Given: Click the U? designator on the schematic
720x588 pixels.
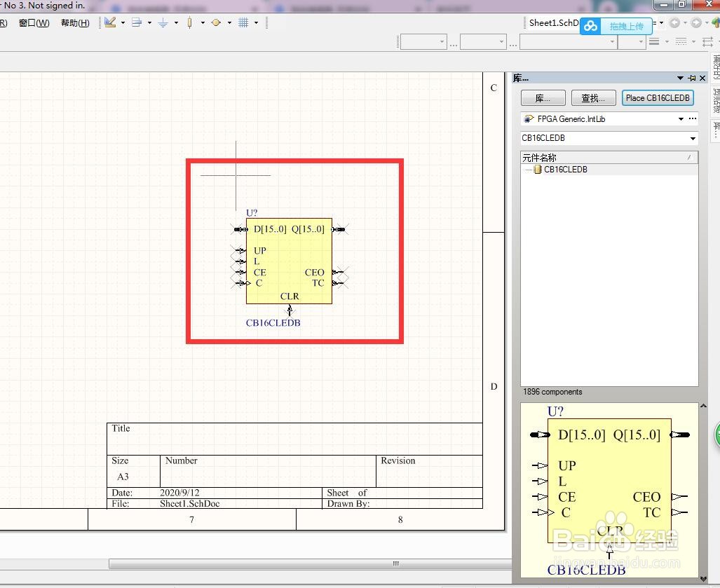Looking at the screenshot, I should (x=252, y=212).
